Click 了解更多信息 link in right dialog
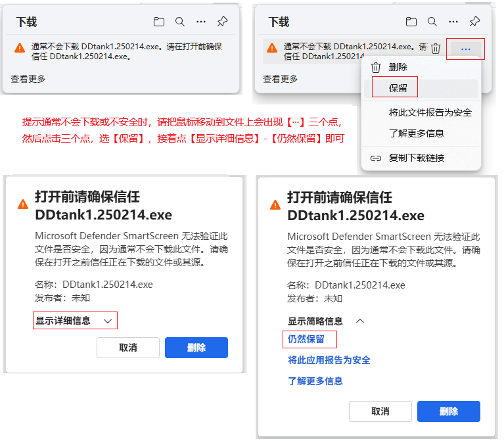This screenshot has height=441, width=504. (315, 381)
